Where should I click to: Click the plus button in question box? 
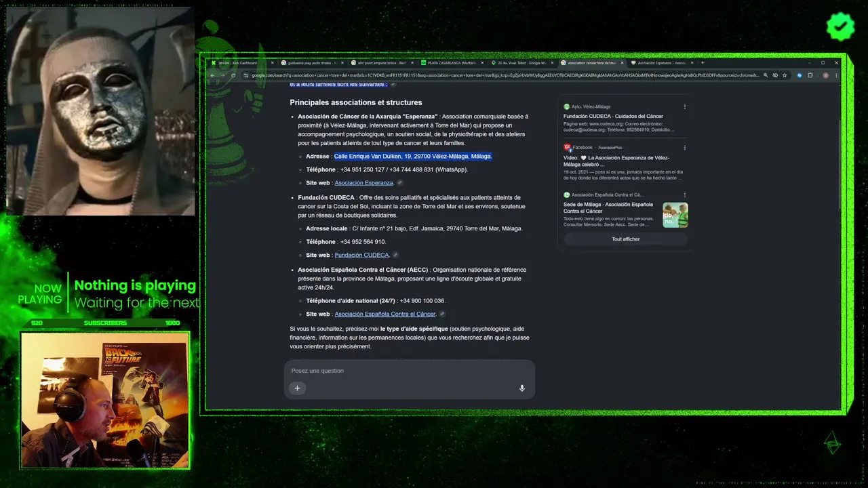tap(297, 388)
